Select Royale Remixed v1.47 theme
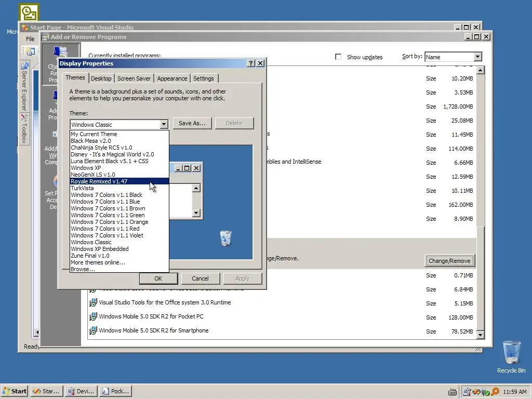532x399 pixels. pos(119,181)
